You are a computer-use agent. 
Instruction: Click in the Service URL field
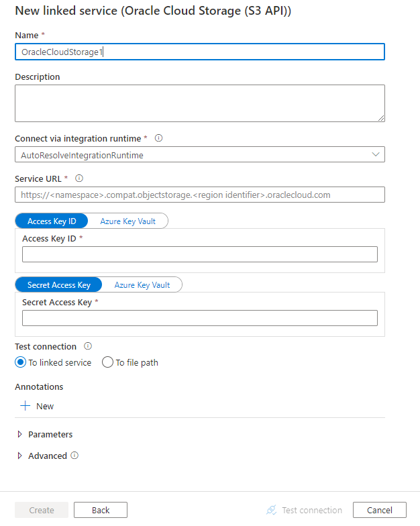click(200, 195)
